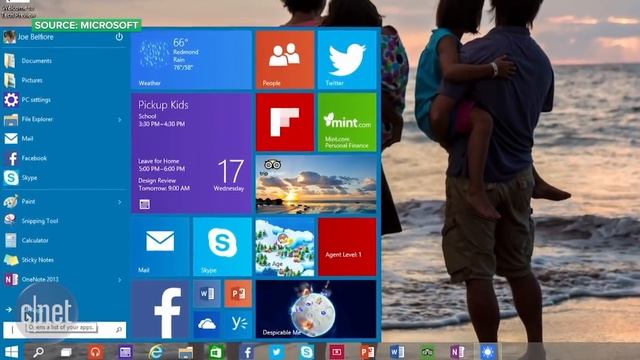This screenshot has height=360, width=640.
Task: Click the magnifier icon inside the search box
Action: pyautogui.click(x=119, y=329)
